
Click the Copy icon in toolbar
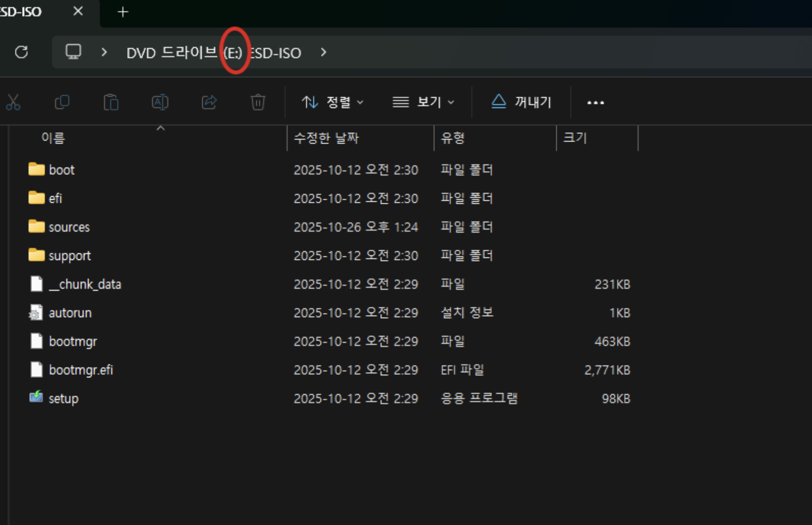pyautogui.click(x=62, y=102)
